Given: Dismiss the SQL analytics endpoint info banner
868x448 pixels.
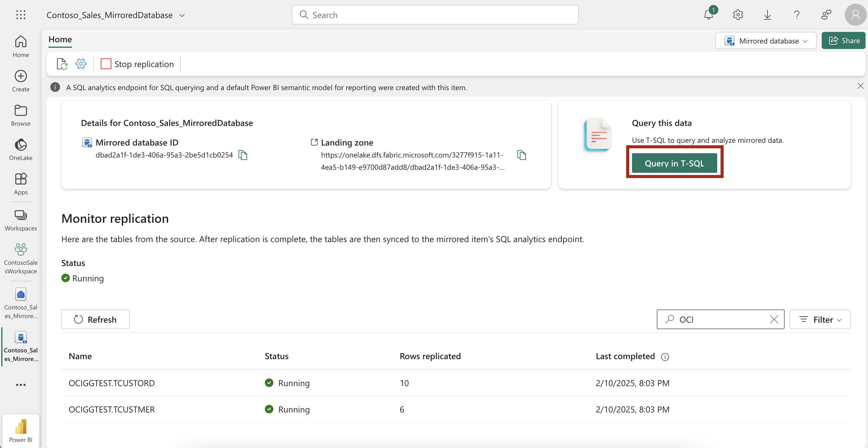Looking at the screenshot, I should [x=861, y=86].
